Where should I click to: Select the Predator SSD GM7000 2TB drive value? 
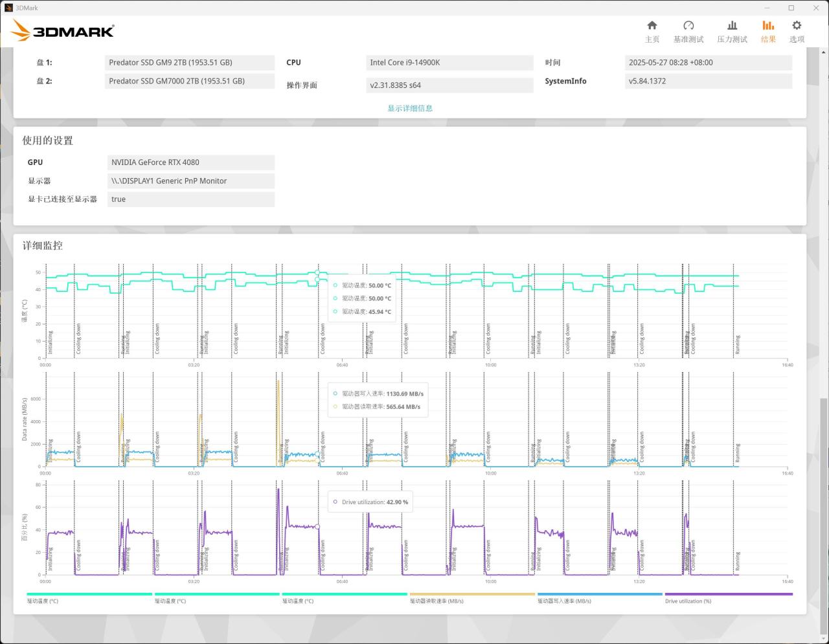coord(190,82)
